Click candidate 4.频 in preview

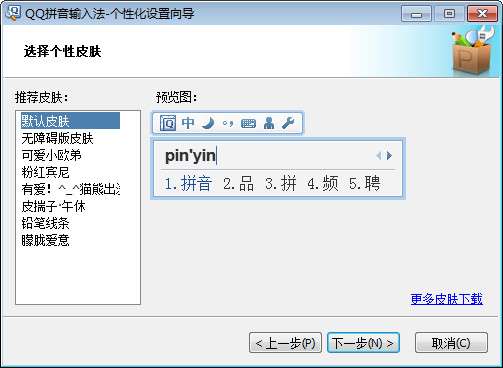pyautogui.click(x=323, y=184)
